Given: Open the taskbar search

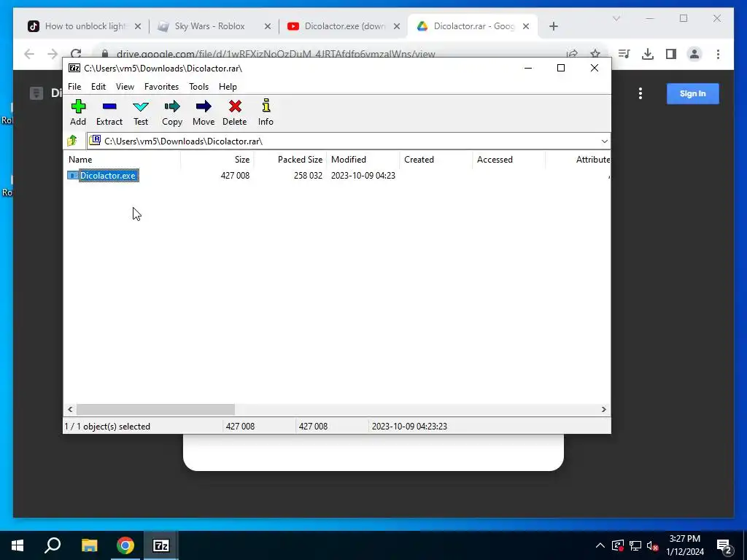Looking at the screenshot, I should [53, 545].
